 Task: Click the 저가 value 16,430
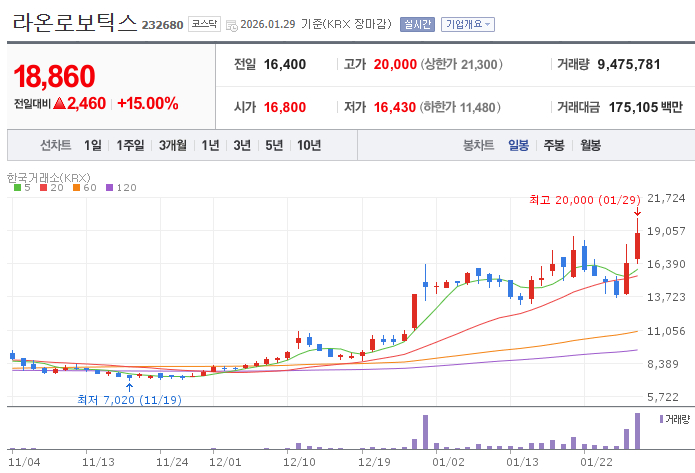[394, 107]
